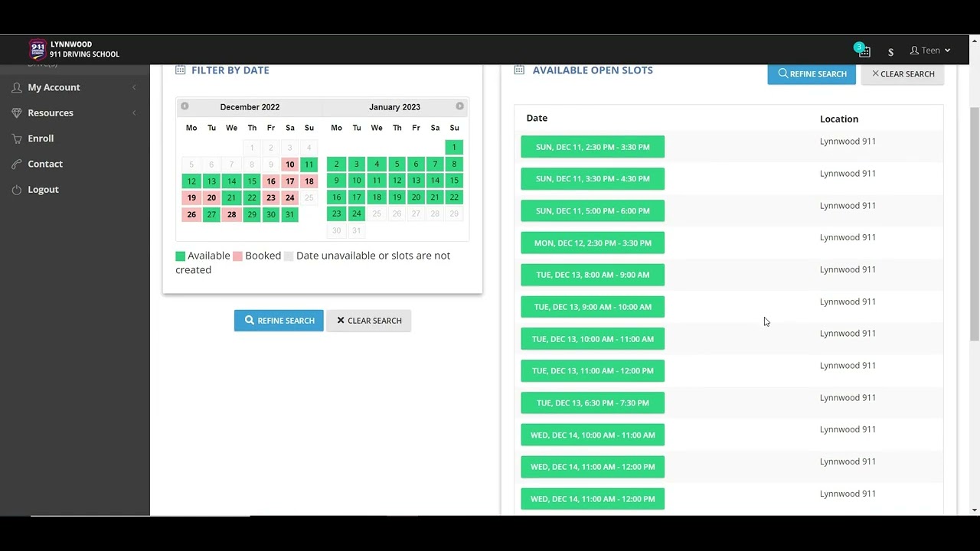Go to previous month in calendar
This screenshot has width=980, height=551.
pos(185,106)
